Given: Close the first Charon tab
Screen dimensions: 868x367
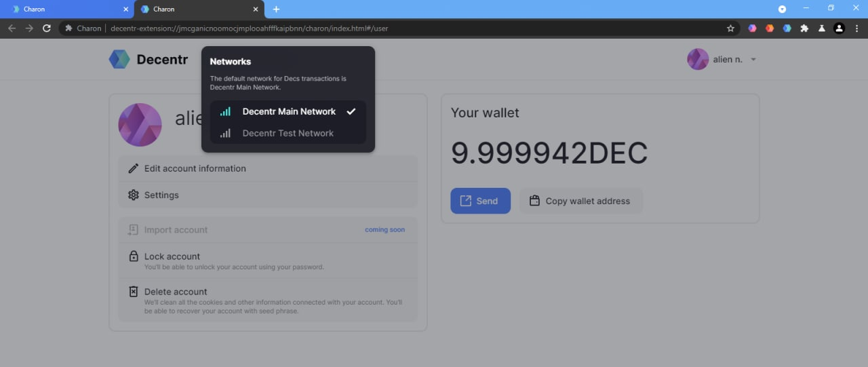Looking at the screenshot, I should tap(125, 9).
